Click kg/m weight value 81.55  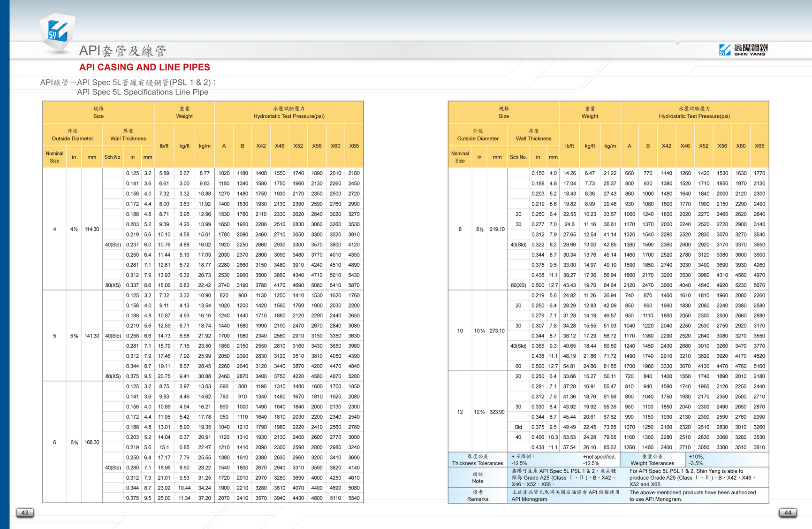pos(610,366)
